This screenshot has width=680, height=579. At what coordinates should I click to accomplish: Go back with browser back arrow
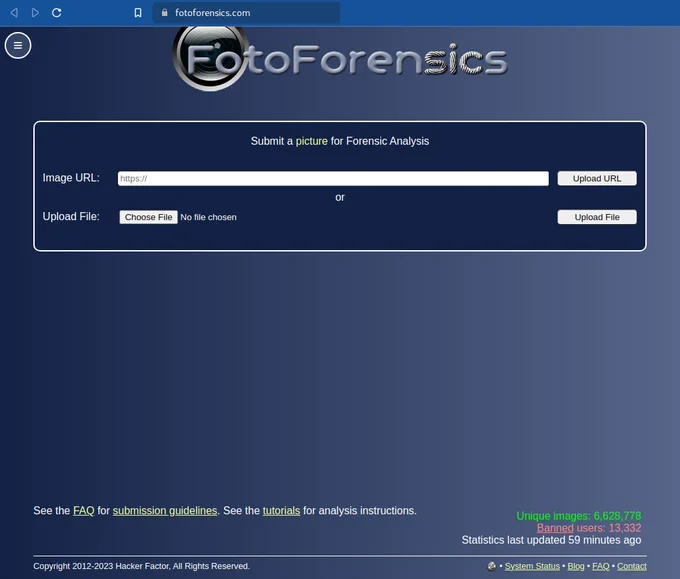(14, 13)
